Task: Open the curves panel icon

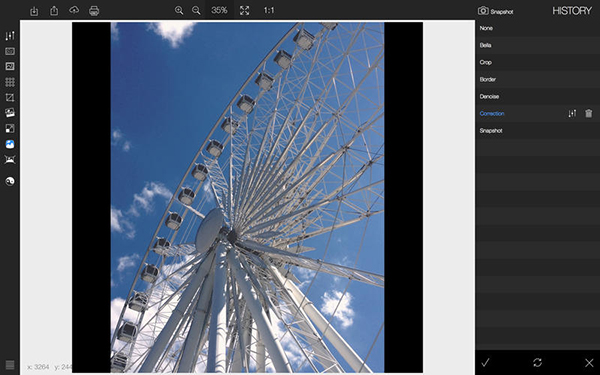Action: [10, 66]
